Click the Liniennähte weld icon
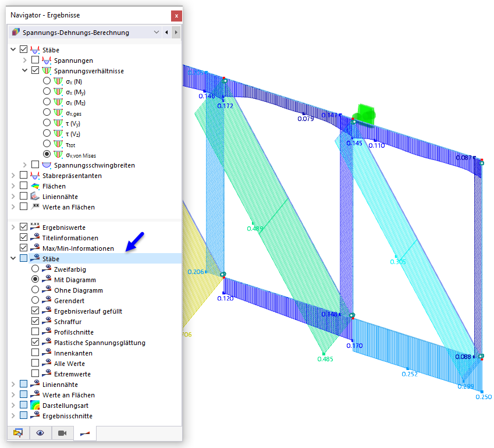494x448 pixels. coord(35,196)
